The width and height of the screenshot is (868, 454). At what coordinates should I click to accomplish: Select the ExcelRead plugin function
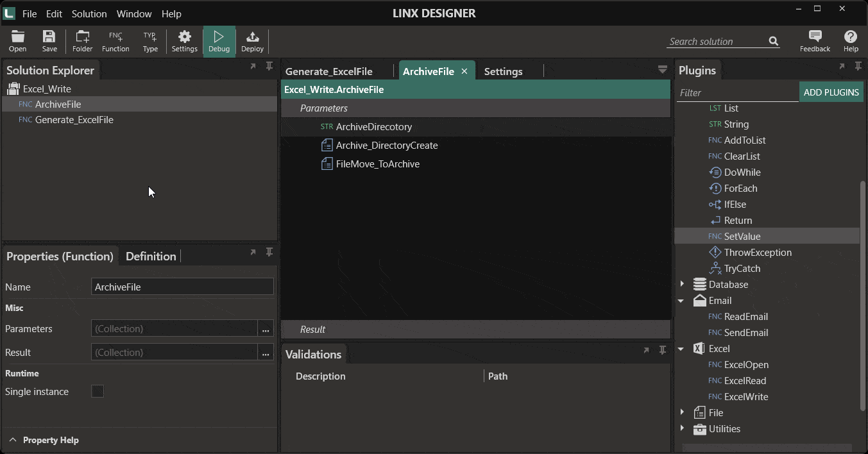(745, 381)
